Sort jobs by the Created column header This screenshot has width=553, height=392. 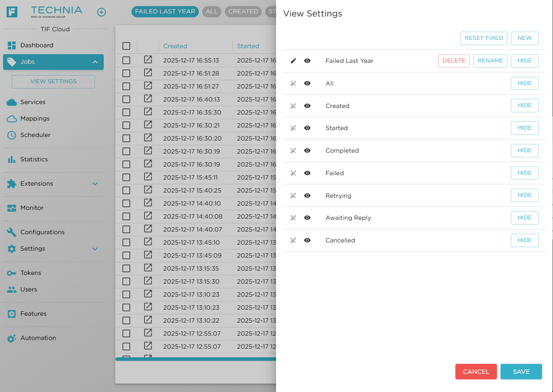175,46
